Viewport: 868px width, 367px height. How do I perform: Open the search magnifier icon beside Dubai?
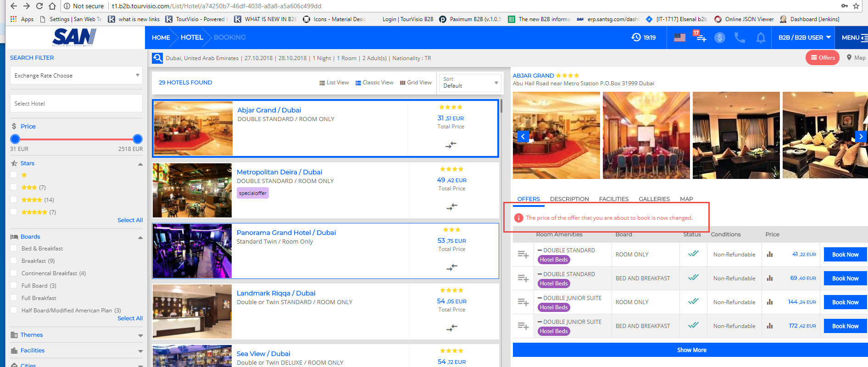[x=157, y=58]
